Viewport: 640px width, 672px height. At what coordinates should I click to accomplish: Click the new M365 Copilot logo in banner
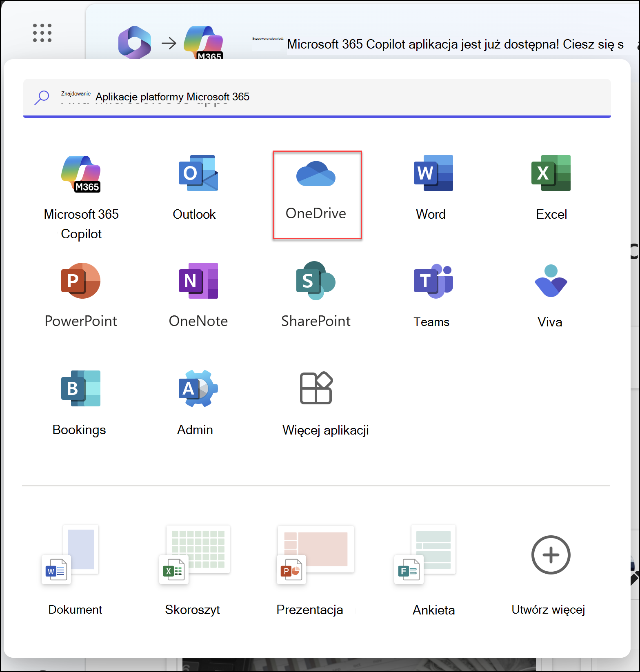[204, 42]
